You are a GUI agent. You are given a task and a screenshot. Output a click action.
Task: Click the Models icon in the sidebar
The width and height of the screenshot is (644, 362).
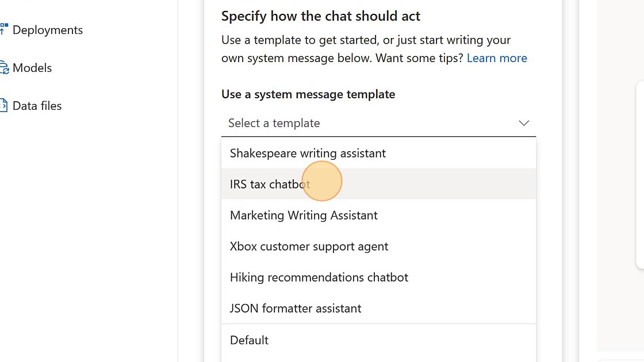point(3,67)
